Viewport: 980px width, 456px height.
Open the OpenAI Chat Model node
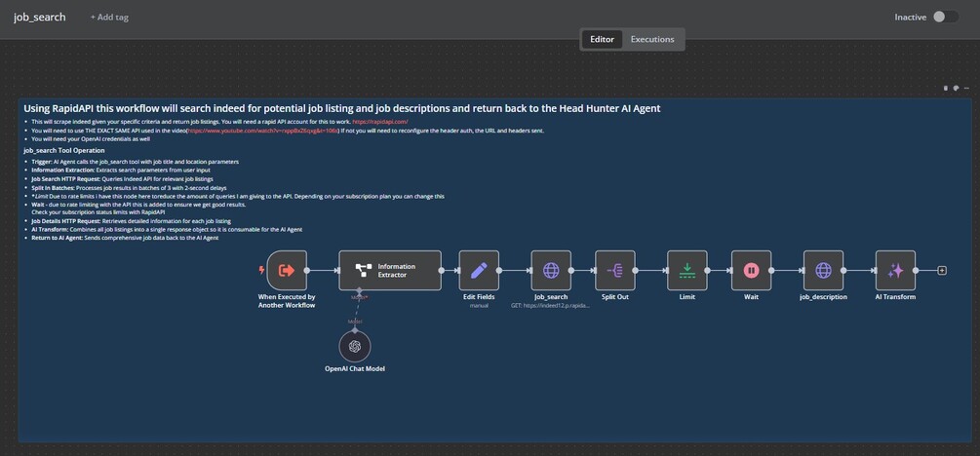pos(355,346)
